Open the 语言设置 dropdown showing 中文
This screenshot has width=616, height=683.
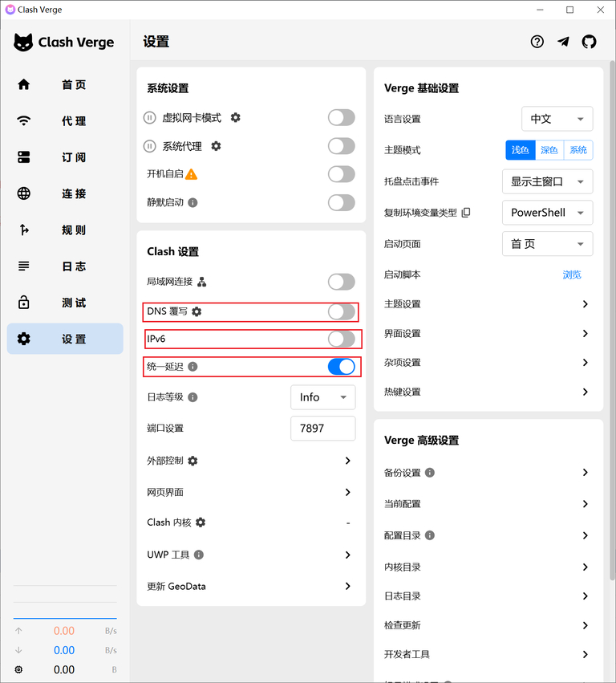pos(557,119)
